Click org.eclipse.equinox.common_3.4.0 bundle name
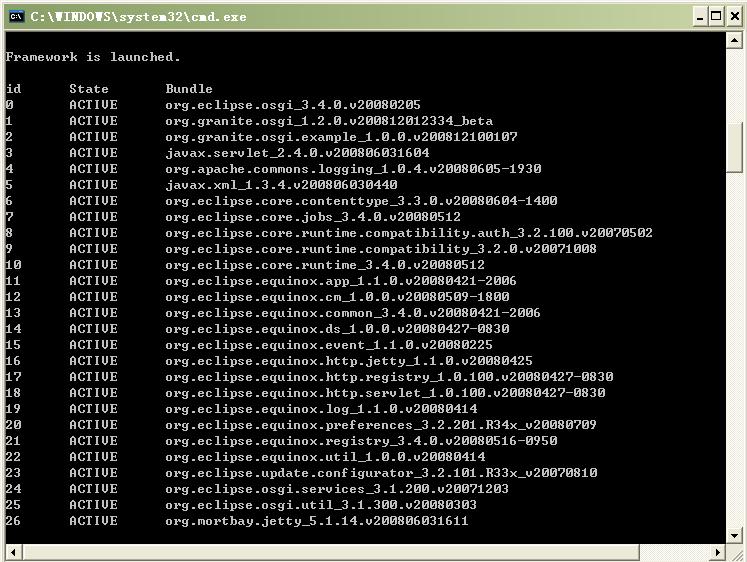747x562 pixels. tap(353, 313)
